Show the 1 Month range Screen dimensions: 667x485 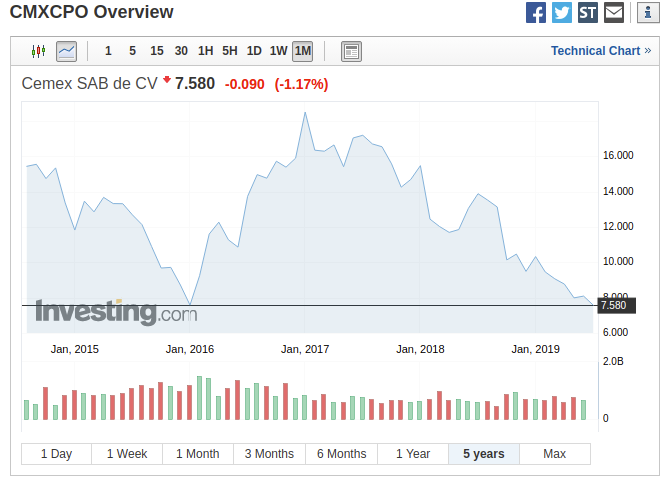click(x=198, y=454)
